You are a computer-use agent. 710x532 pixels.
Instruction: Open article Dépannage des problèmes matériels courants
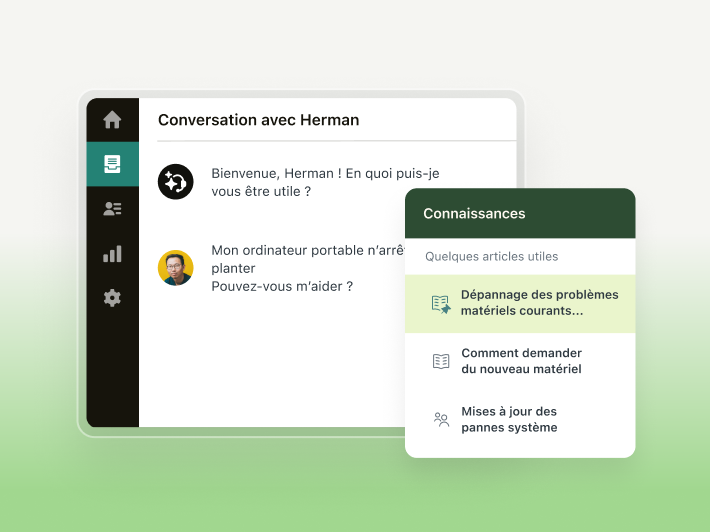[539, 303]
